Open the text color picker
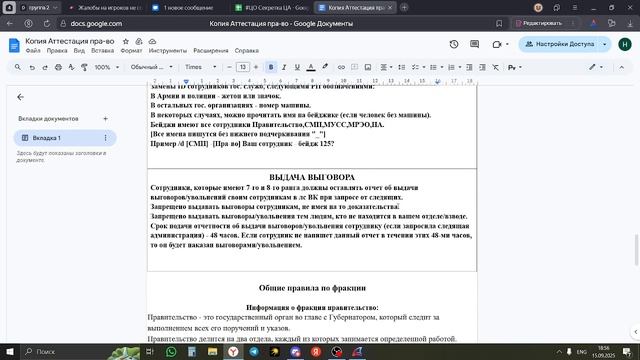This screenshot has height=360, width=640. [311, 67]
